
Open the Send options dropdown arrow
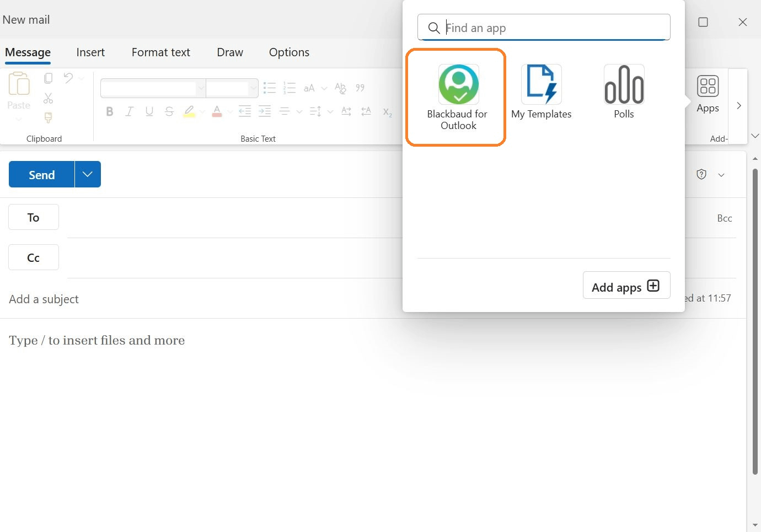tap(87, 174)
